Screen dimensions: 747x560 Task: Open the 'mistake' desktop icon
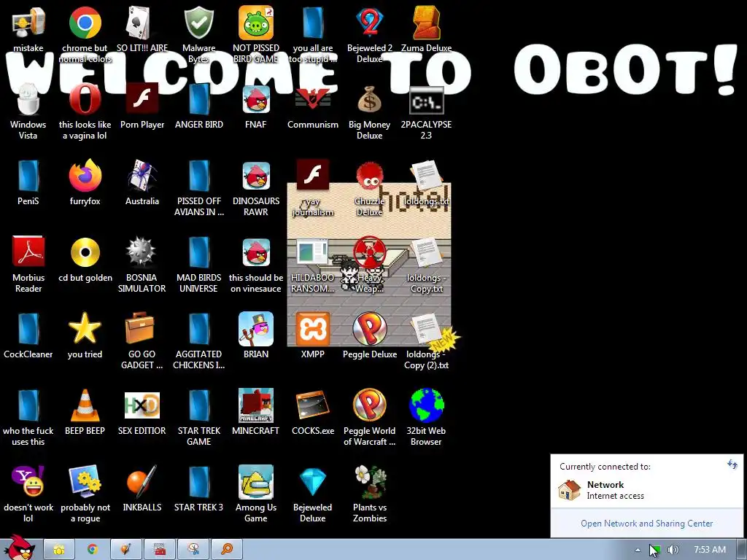tap(28, 23)
